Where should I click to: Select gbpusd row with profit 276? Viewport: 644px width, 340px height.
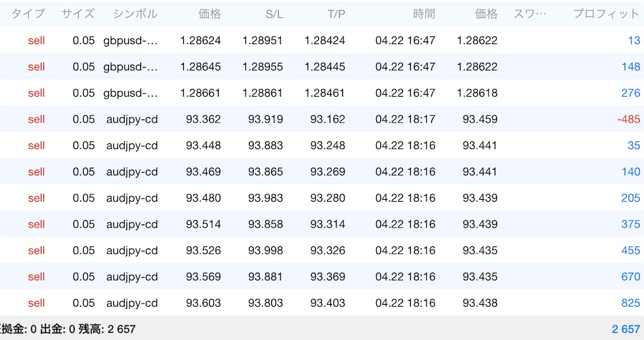[x=322, y=93]
